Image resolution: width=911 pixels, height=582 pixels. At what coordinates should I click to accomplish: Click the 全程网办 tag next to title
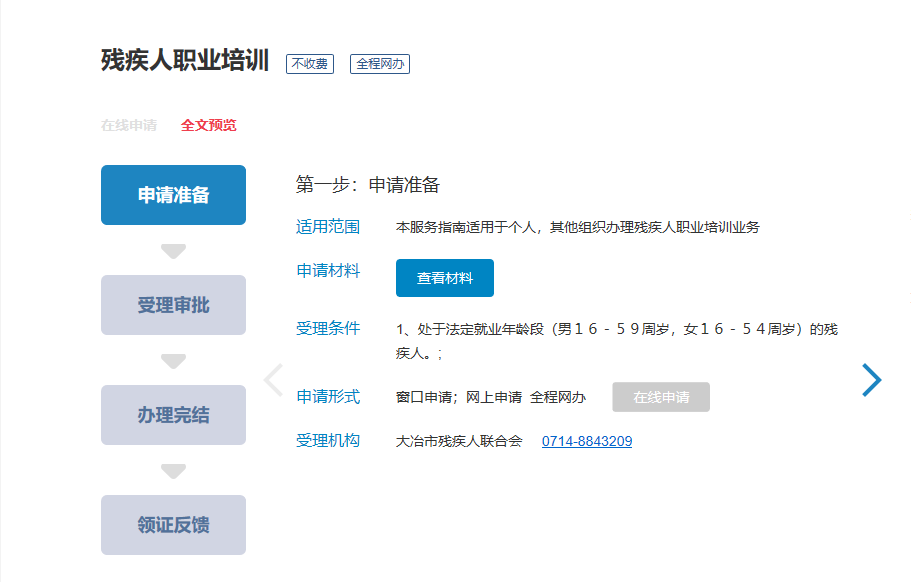[x=380, y=64]
